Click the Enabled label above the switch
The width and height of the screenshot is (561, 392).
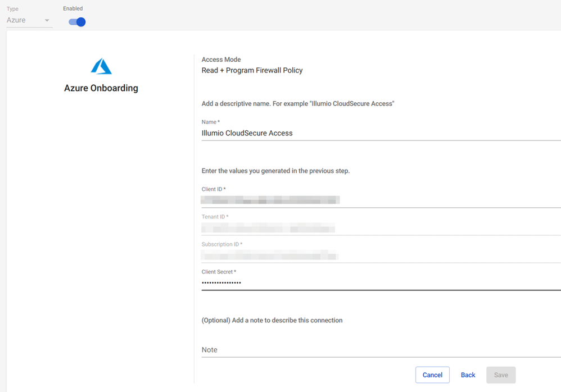(73, 8)
